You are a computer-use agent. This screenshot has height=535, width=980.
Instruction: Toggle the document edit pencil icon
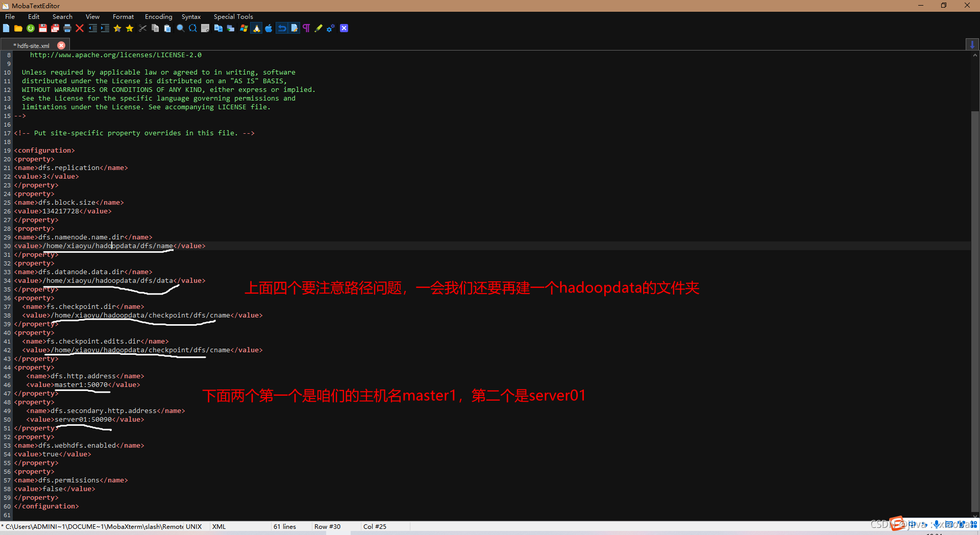pos(295,28)
